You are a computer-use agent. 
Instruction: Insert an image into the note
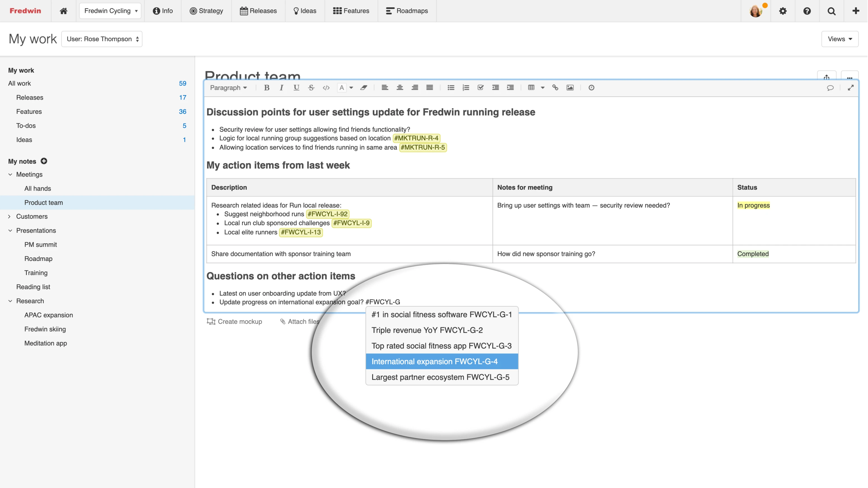(x=570, y=88)
